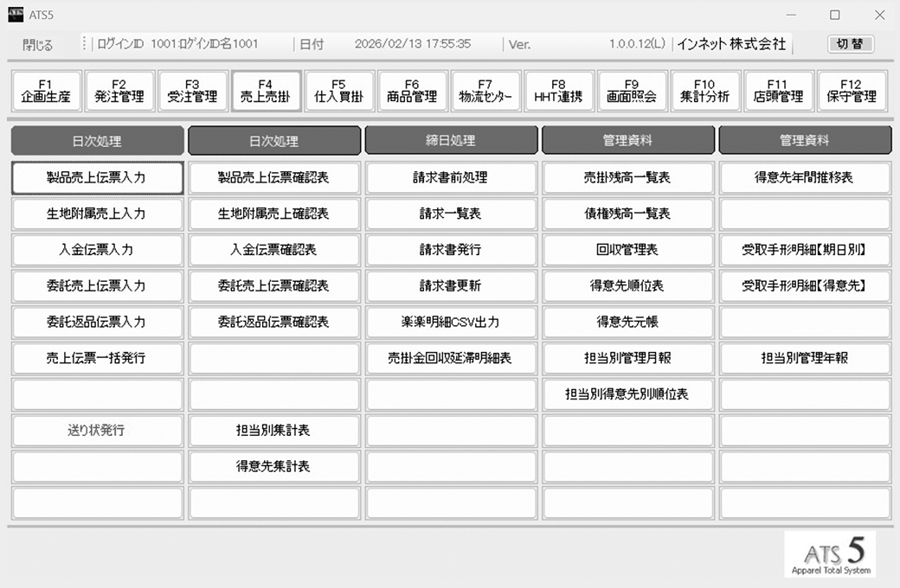
Task: Click the ATS icon in the title bar
Action: pyautogui.click(x=14, y=14)
